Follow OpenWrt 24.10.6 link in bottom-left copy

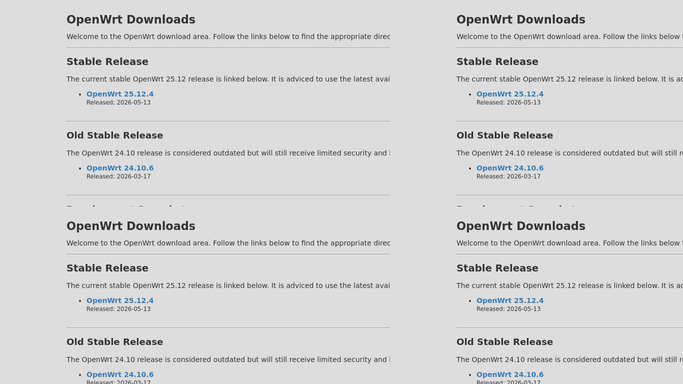120,374
